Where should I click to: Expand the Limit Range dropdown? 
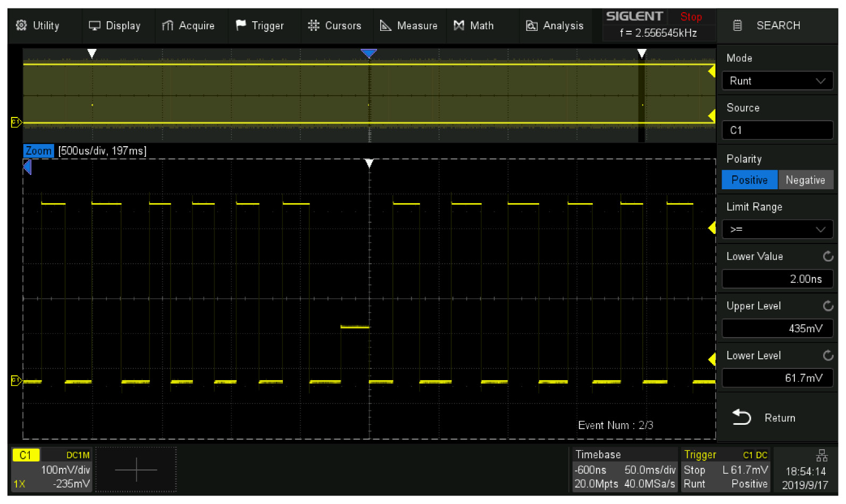click(x=777, y=229)
